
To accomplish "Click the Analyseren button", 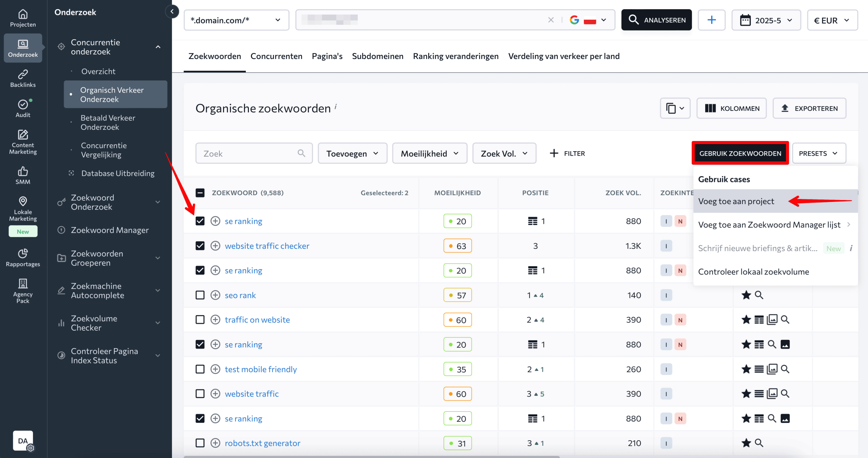I will (656, 20).
